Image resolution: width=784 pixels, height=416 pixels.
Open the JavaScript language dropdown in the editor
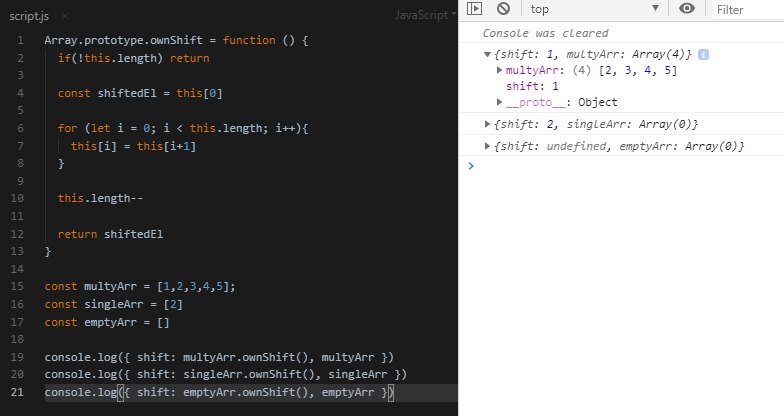pos(426,15)
